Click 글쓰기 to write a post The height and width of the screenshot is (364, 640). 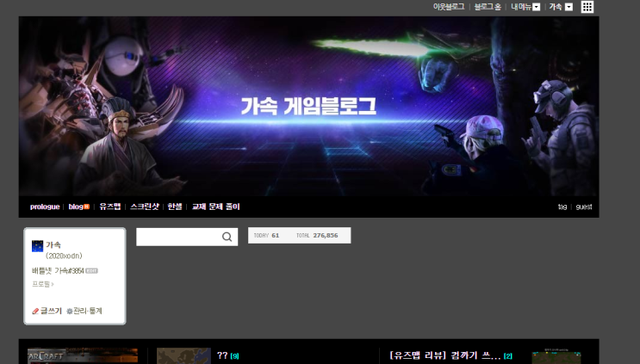(x=47, y=311)
